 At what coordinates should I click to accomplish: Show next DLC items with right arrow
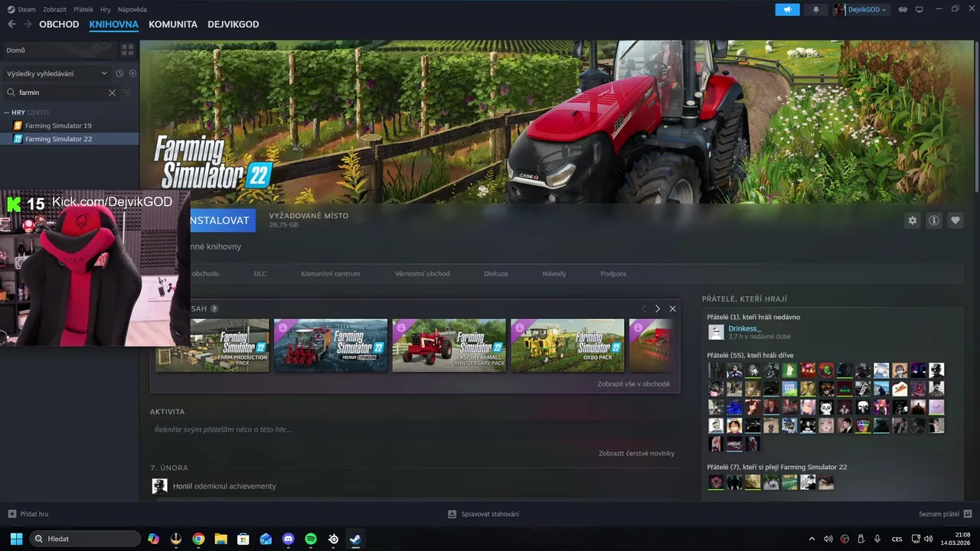658,308
